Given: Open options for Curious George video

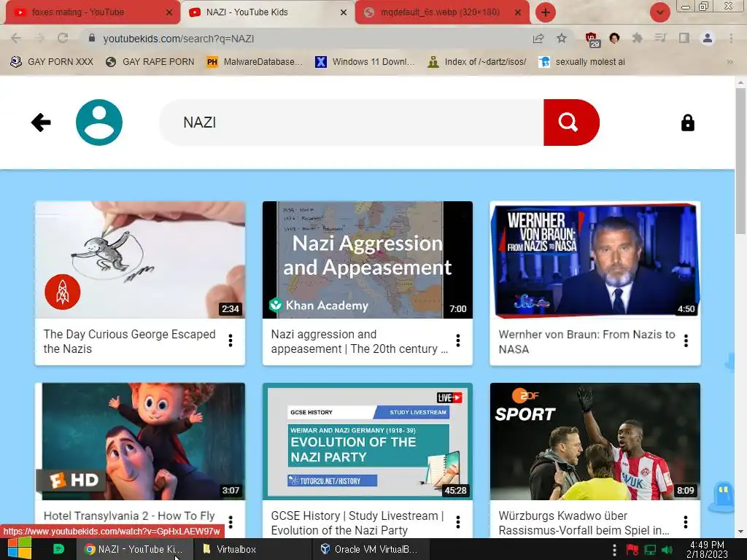Looking at the screenshot, I should tap(231, 341).
